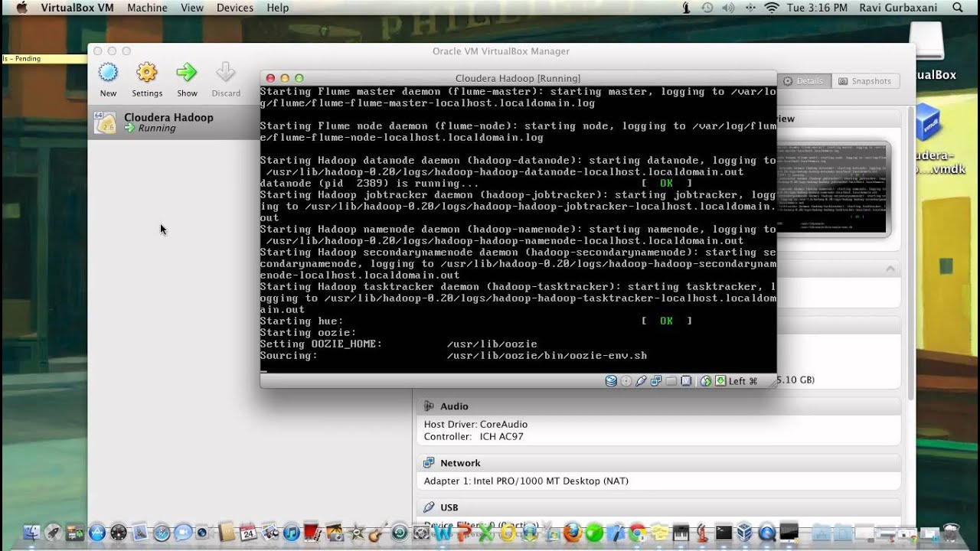This screenshot has width=980, height=551.
Task: Click the VirtualBox Manager vertical scrollbar
Action: click(910, 253)
